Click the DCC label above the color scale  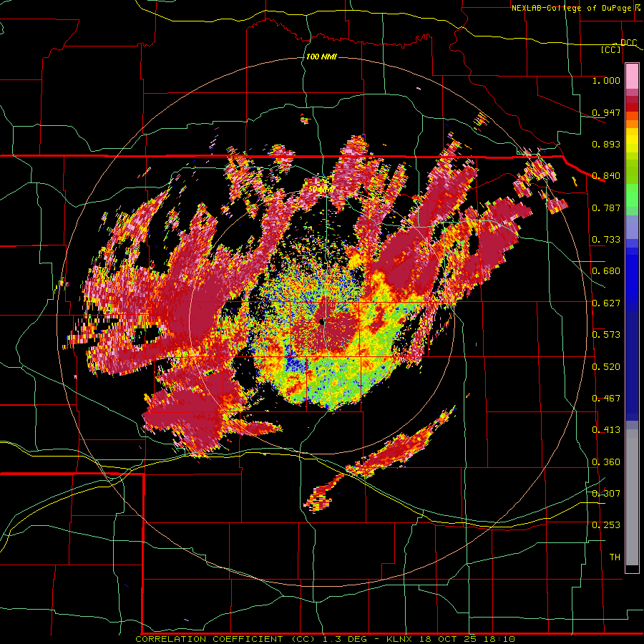tap(628, 43)
